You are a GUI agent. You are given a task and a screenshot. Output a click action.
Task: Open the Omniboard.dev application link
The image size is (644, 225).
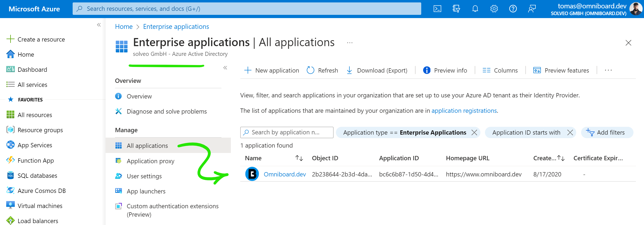tap(285, 174)
